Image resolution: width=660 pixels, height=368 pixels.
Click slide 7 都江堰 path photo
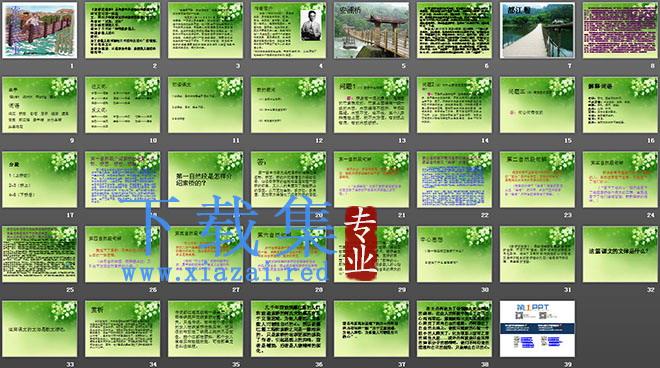point(537,30)
